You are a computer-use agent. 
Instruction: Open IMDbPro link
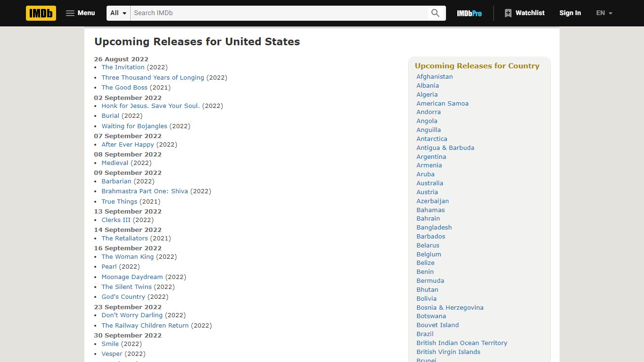[469, 13]
